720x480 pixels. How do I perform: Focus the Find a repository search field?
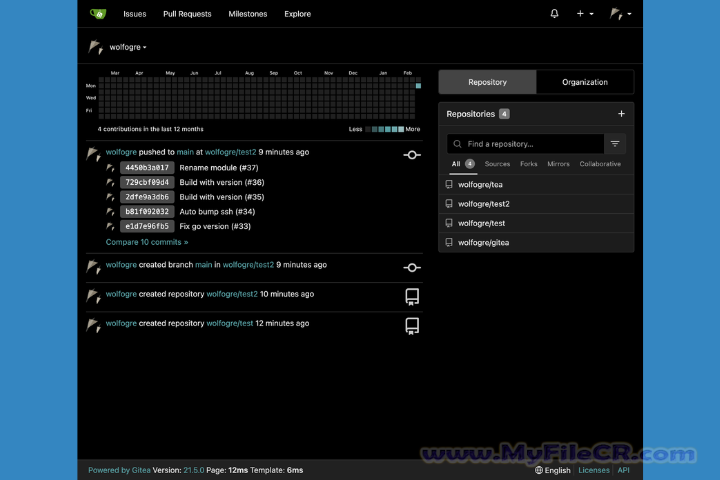pyautogui.click(x=525, y=144)
